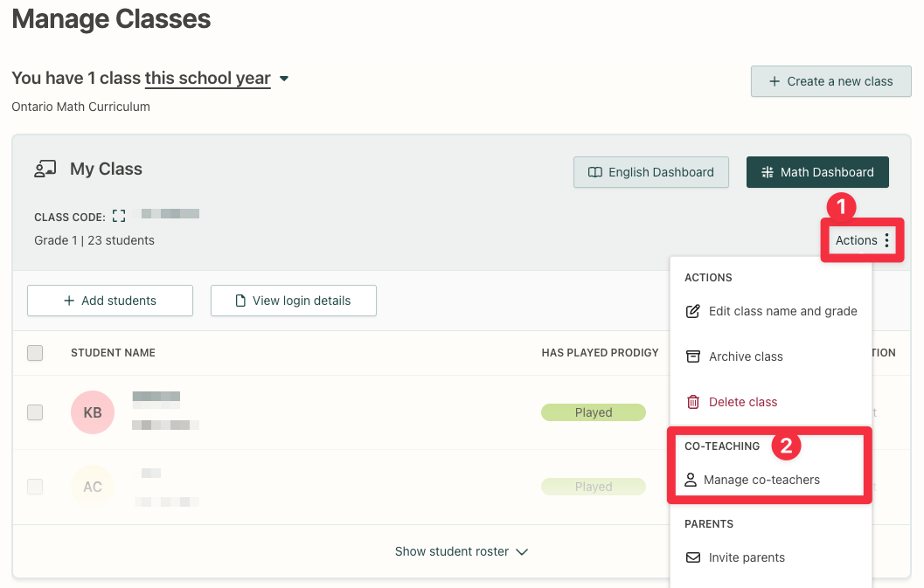Image resolution: width=924 pixels, height=588 pixels.
Task: Click the AC student avatar
Action: pyautogui.click(x=93, y=487)
